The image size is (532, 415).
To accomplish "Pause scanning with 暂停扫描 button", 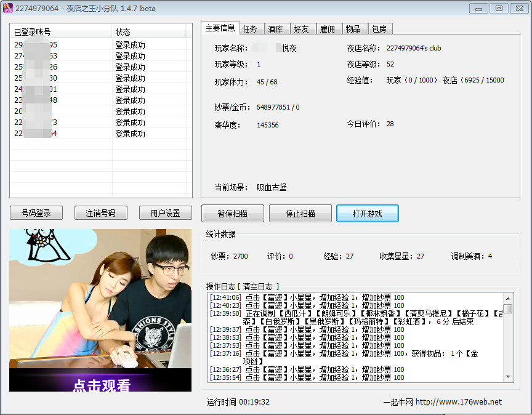I will (x=232, y=213).
